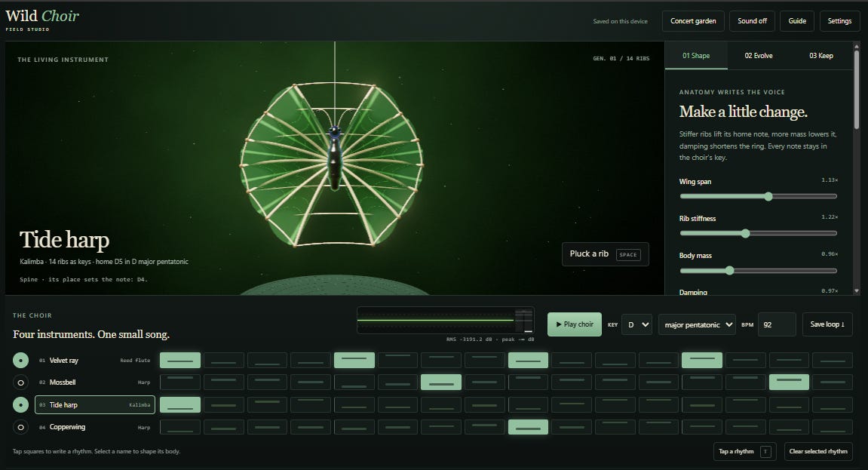This screenshot has width=868, height=470.
Task: Click the Pluck a rib button
Action: point(605,254)
